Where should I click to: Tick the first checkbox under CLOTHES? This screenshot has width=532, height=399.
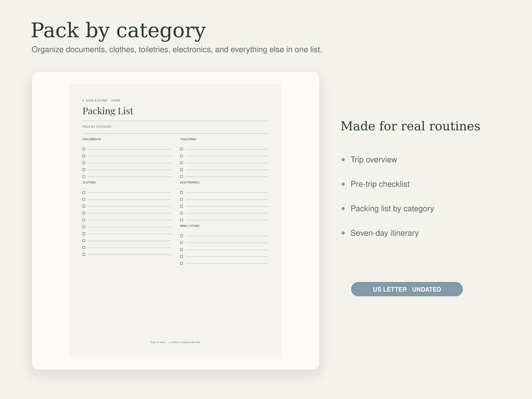(x=84, y=193)
